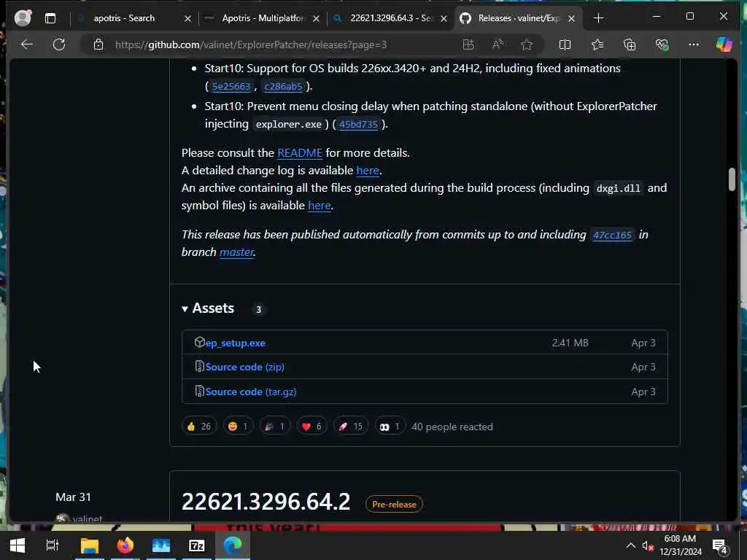This screenshot has width=747, height=560.
Task: Toggle the thumbs up reaction with 26
Action: [x=199, y=426]
